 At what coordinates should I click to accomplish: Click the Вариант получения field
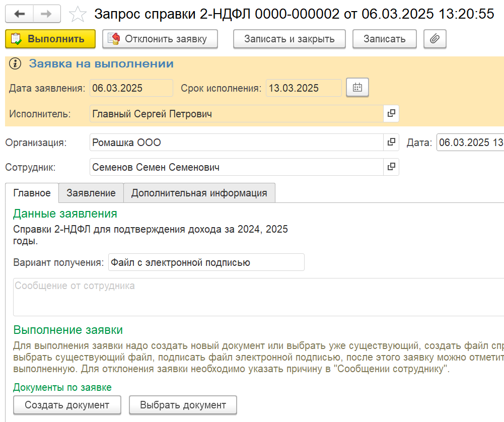click(x=206, y=262)
